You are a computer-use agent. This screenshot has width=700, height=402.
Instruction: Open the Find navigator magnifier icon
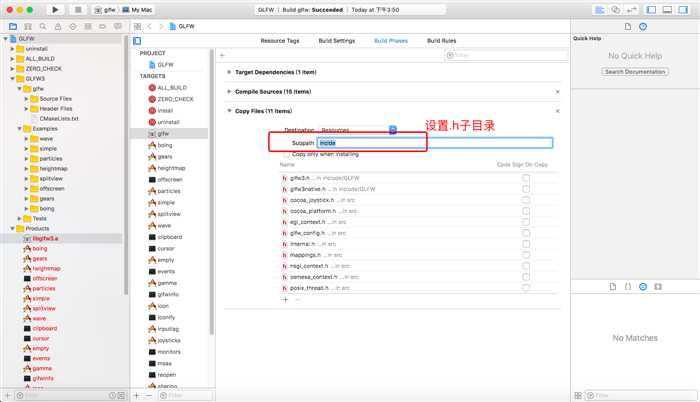(x=43, y=26)
